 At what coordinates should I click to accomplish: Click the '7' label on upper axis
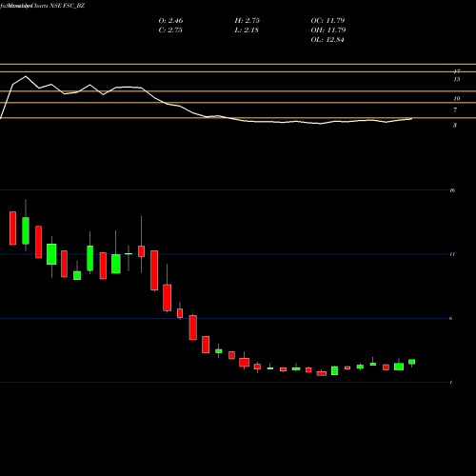(x=455, y=110)
